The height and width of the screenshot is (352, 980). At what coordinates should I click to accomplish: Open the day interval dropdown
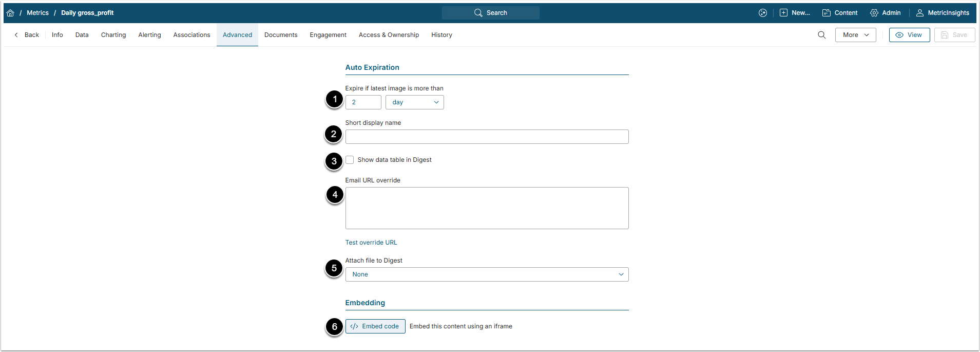(414, 102)
